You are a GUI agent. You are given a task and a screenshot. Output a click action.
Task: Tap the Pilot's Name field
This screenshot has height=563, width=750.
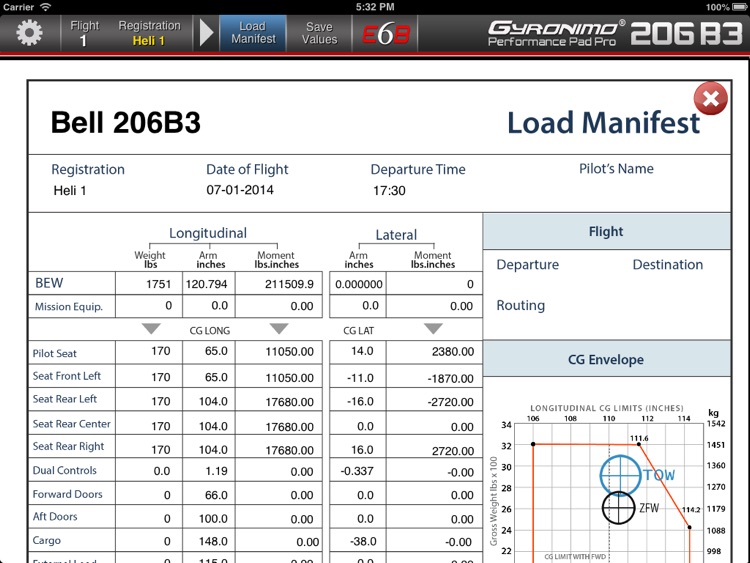(616, 169)
